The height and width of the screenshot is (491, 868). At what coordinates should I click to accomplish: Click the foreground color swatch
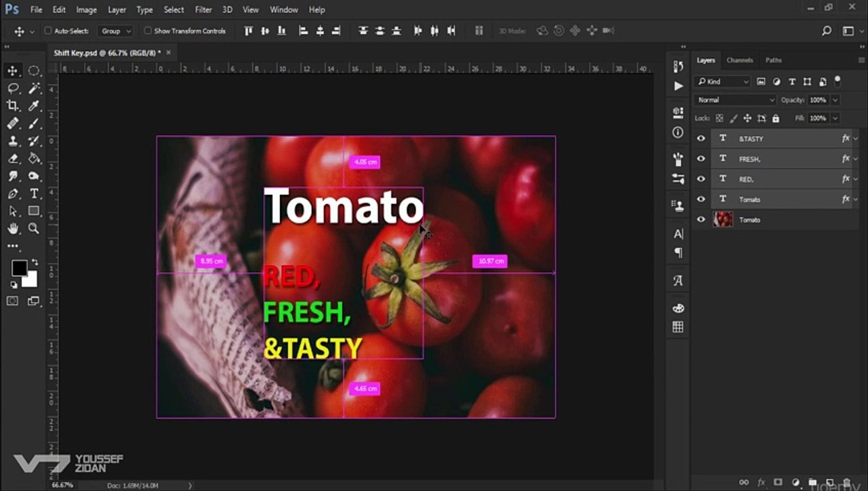(19, 267)
